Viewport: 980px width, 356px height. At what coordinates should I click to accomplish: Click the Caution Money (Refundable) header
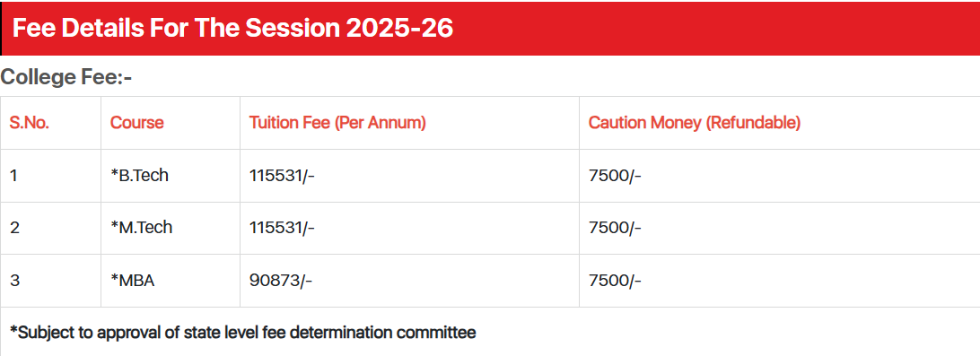click(695, 123)
